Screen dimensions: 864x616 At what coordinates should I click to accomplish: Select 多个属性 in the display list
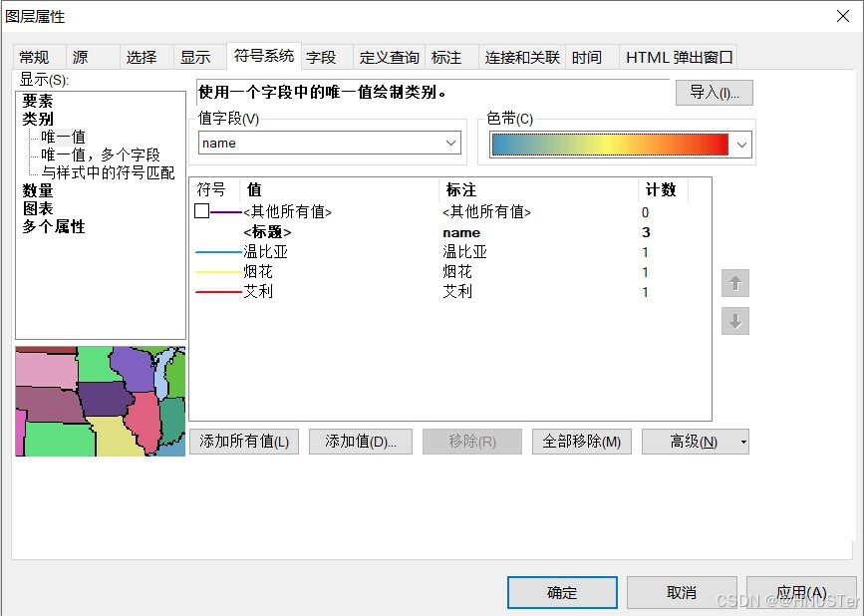(54, 227)
